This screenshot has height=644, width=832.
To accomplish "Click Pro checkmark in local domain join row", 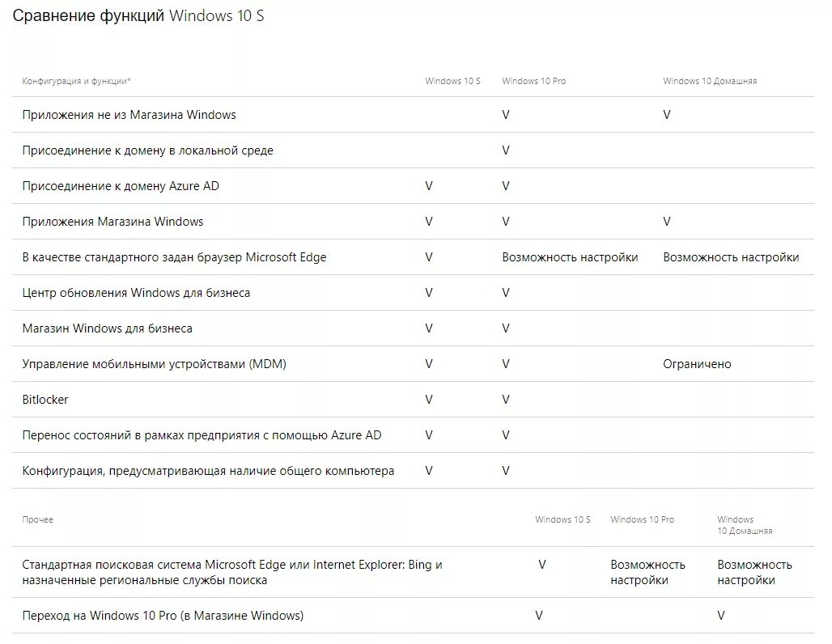I will tap(506, 150).
